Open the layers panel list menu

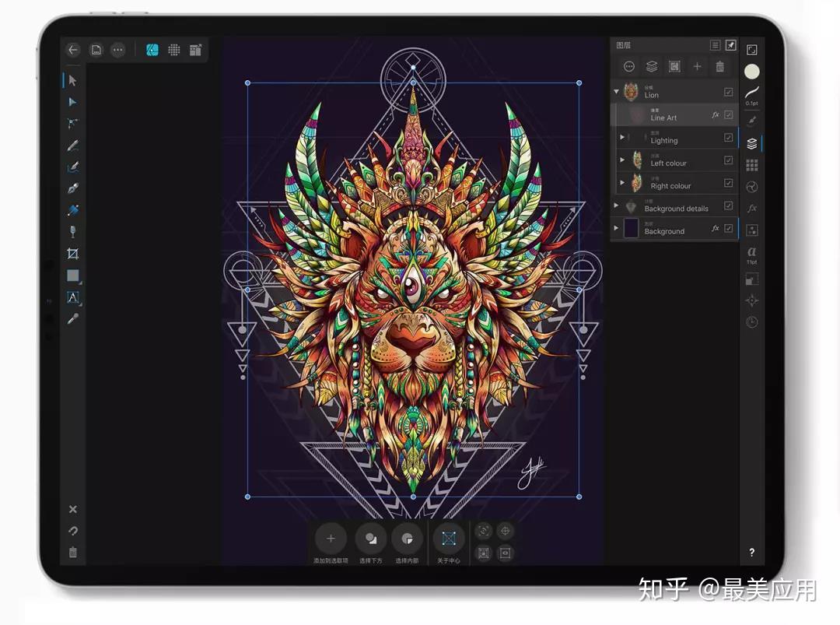(x=716, y=45)
